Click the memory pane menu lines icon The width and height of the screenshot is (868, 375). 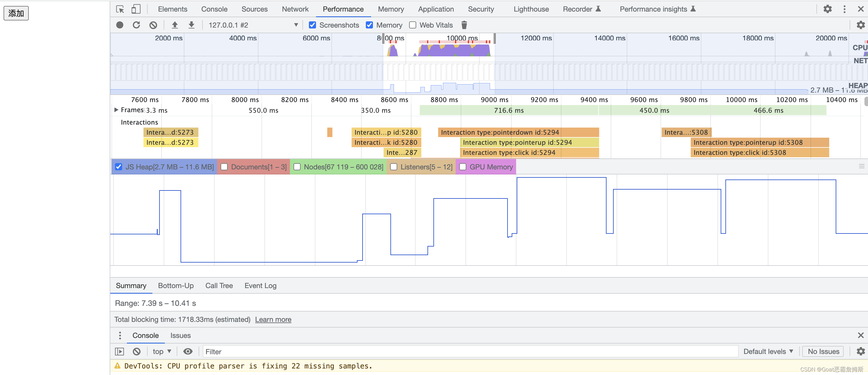click(861, 166)
